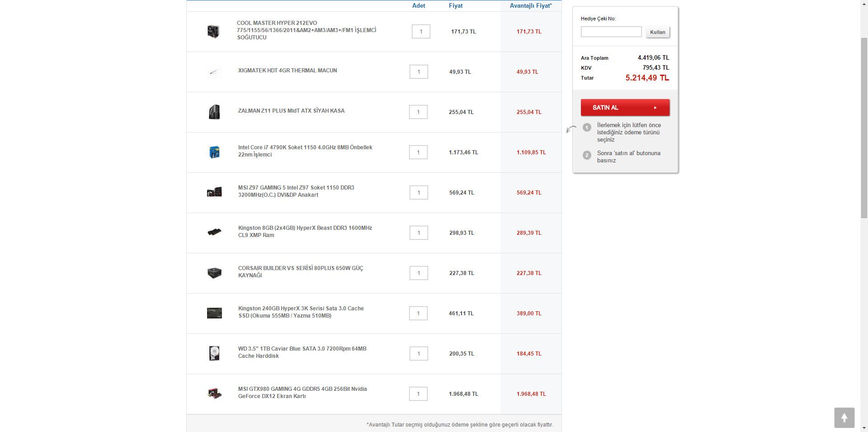Viewport: 868px width, 432px height.
Task: Click the Intel i7 advantage price 1.109,85 TL
Action: coord(531,152)
